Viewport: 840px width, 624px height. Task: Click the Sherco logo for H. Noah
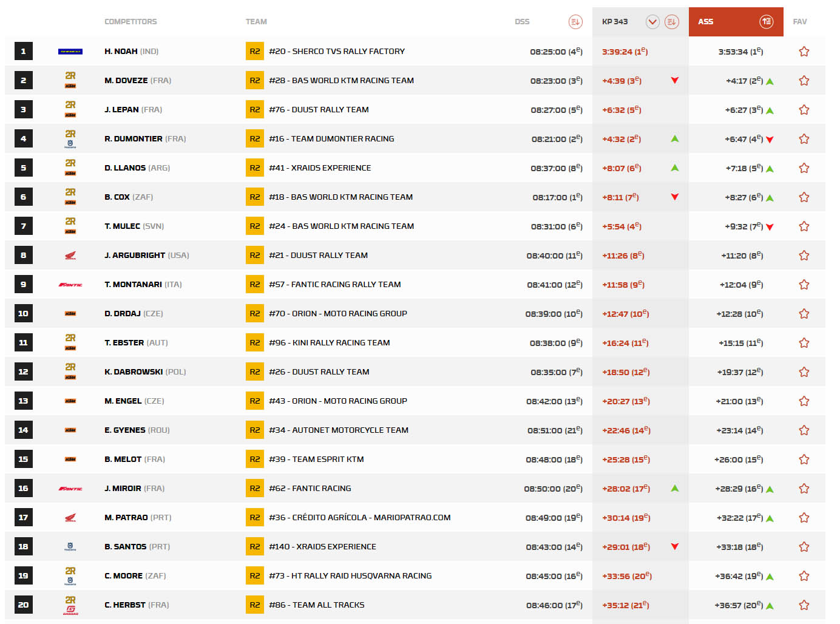point(70,52)
